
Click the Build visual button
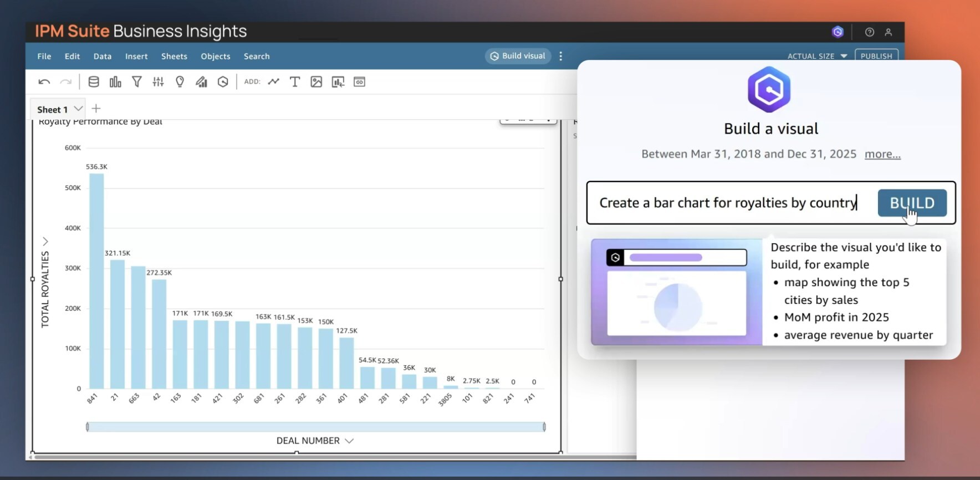coord(518,56)
